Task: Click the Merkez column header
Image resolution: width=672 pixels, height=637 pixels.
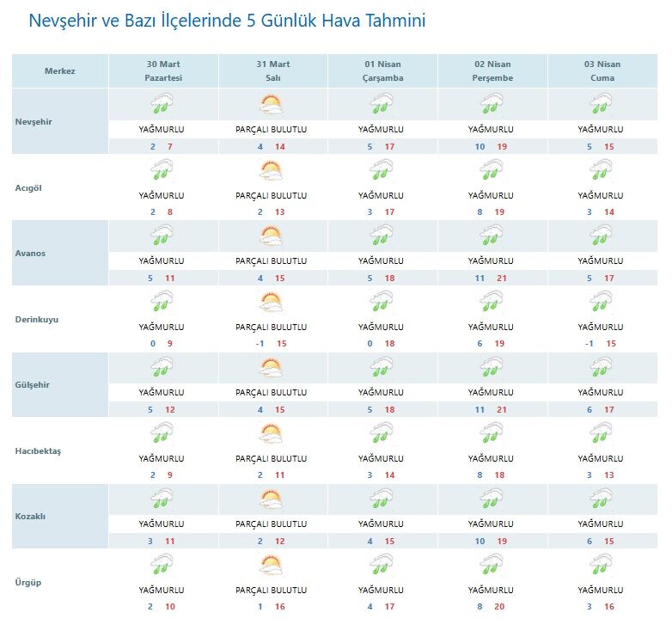Action: (60, 70)
